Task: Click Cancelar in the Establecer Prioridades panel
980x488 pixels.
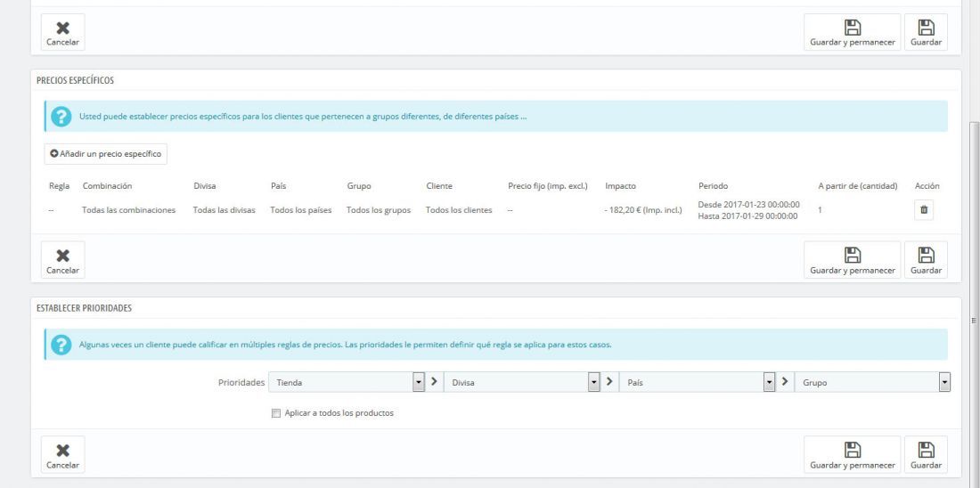Action: click(62, 454)
